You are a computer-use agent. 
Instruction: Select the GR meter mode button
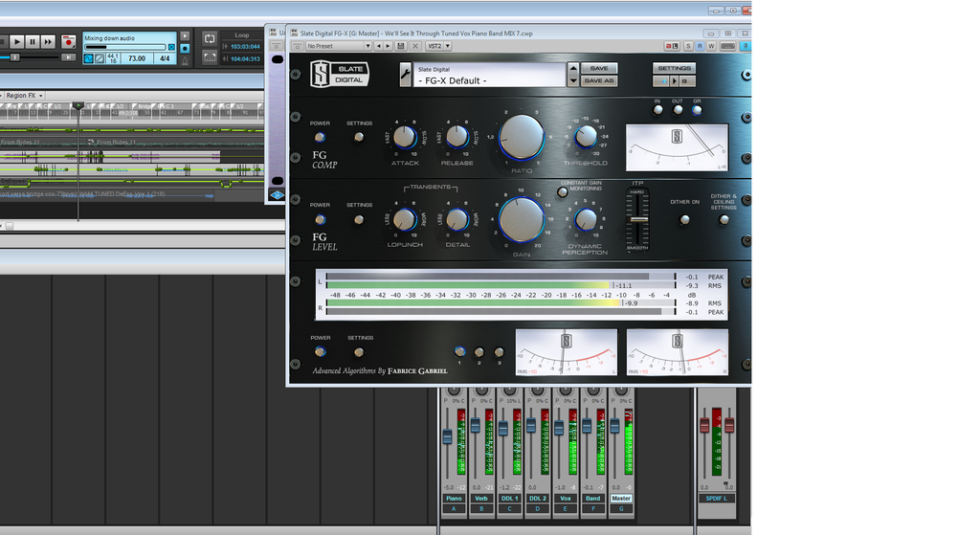point(697,110)
